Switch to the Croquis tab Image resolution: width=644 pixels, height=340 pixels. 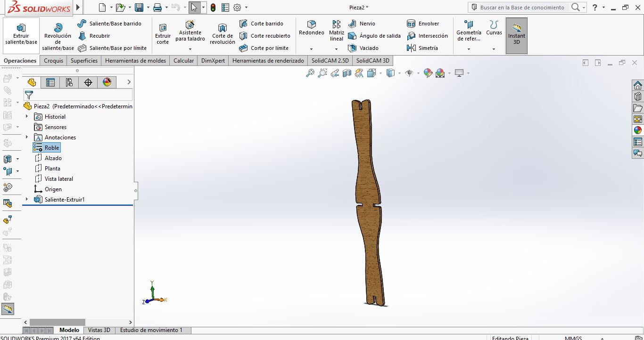click(x=54, y=61)
